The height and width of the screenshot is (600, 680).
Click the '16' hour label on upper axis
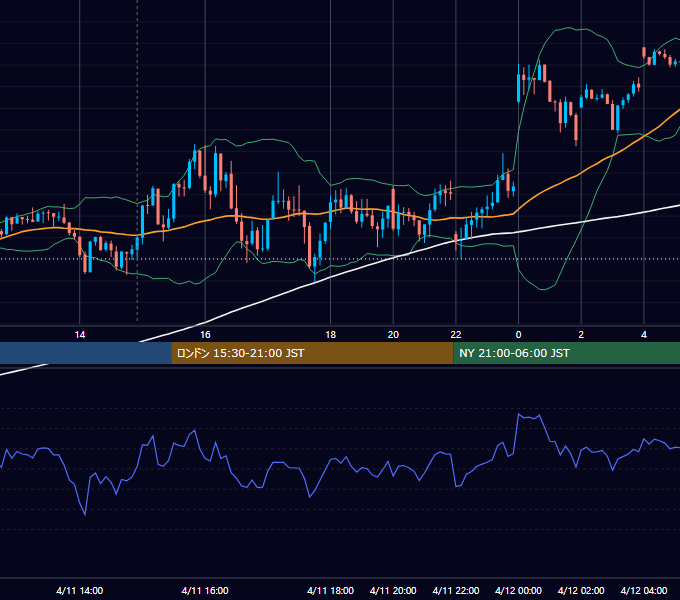click(205, 335)
